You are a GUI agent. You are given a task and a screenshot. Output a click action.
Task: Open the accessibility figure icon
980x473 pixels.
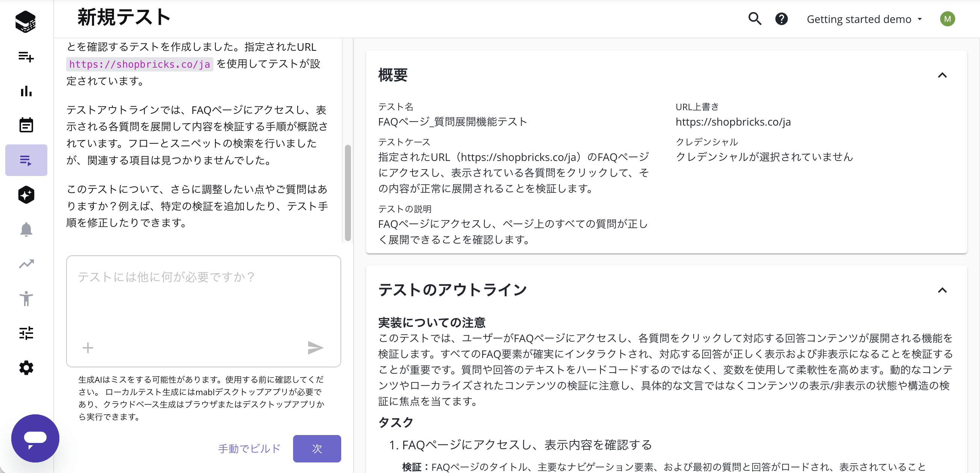point(26,298)
